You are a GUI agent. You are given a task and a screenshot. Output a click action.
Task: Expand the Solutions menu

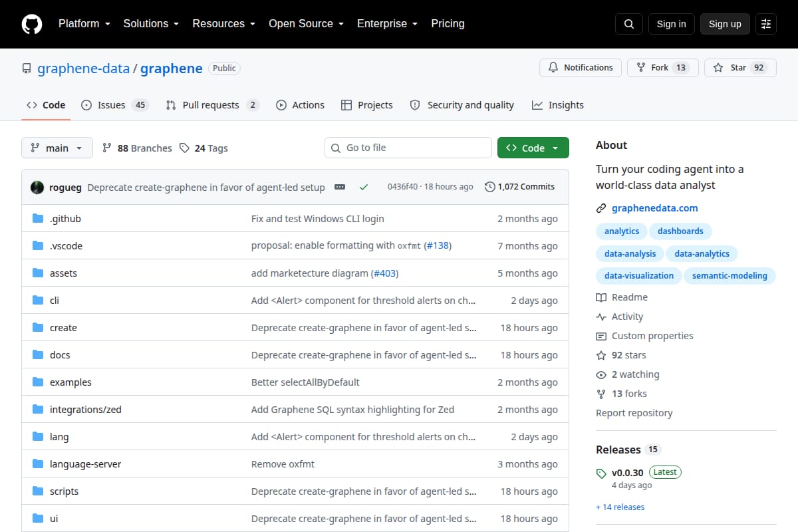click(151, 24)
